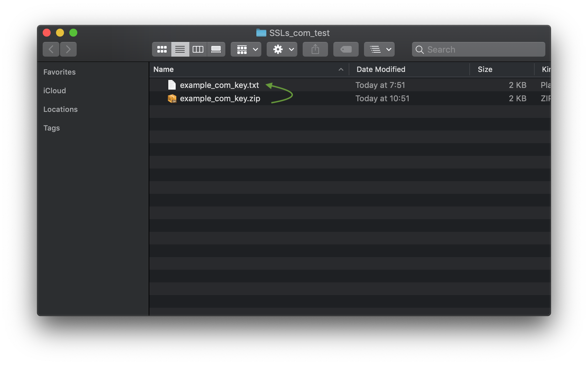The height and width of the screenshot is (365, 588).
Task: Click date 'Today at 7:51'
Action: (x=380, y=85)
